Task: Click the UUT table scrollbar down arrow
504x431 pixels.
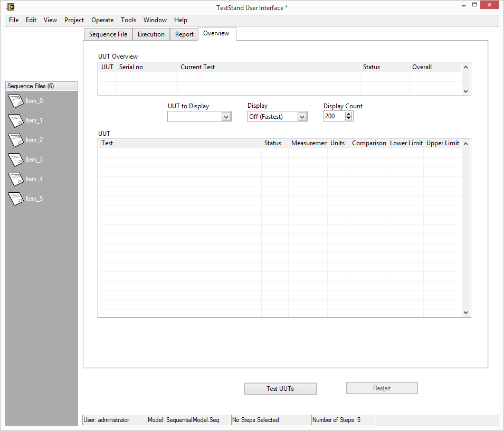Action: tap(465, 312)
